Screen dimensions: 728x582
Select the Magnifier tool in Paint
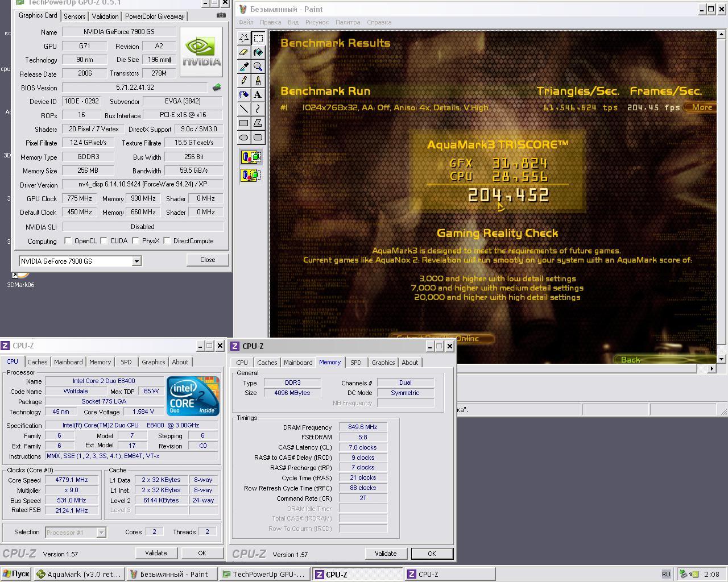pyautogui.click(x=258, y=66)
